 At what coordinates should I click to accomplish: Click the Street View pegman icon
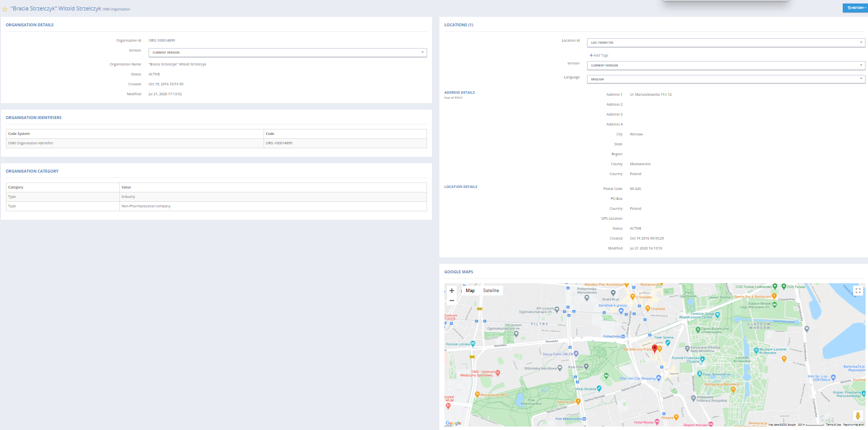coord(858,416)
